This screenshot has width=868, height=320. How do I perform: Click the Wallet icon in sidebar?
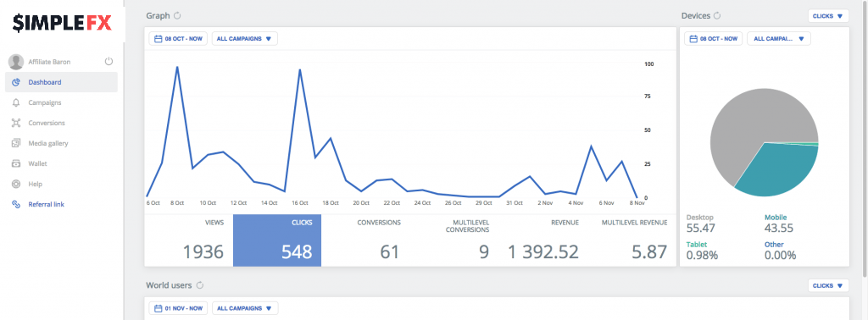(16, 163)
